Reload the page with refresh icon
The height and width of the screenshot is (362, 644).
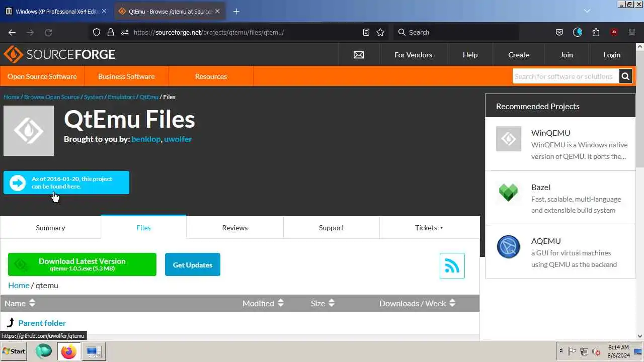48,32
